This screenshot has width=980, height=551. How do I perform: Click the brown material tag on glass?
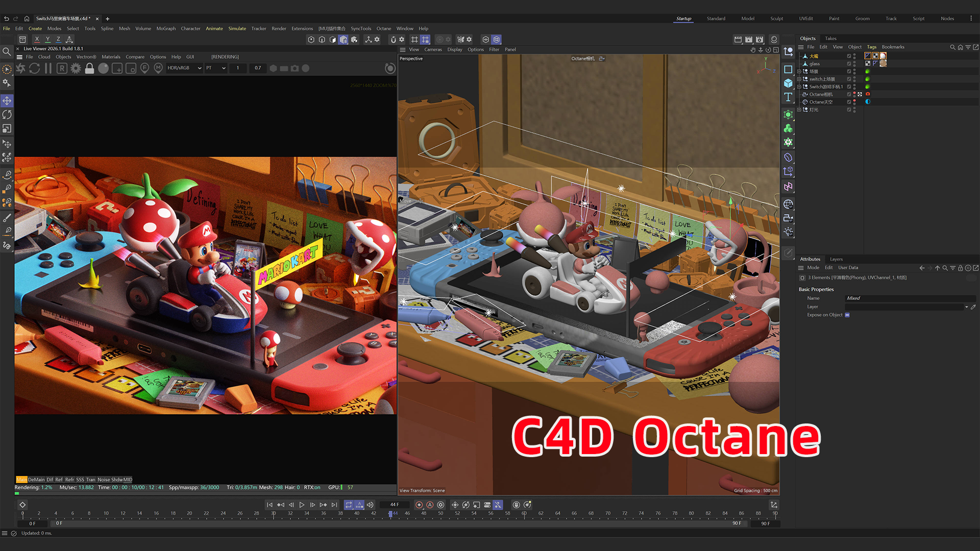(883, 63)
